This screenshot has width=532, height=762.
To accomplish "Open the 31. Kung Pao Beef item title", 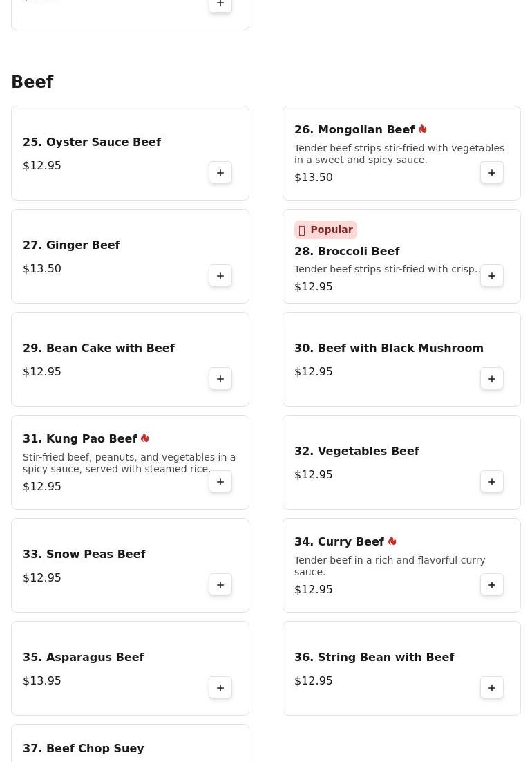I will point(80,439).
